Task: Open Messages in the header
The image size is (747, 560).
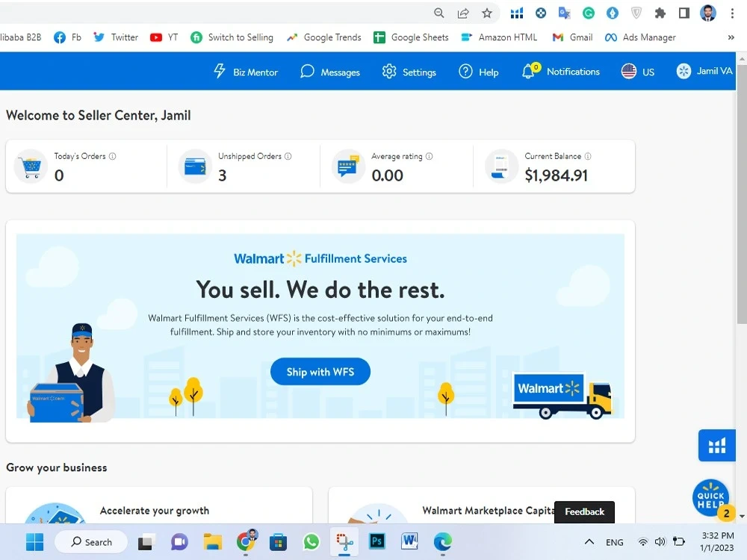Action: (x=329, y=72)
